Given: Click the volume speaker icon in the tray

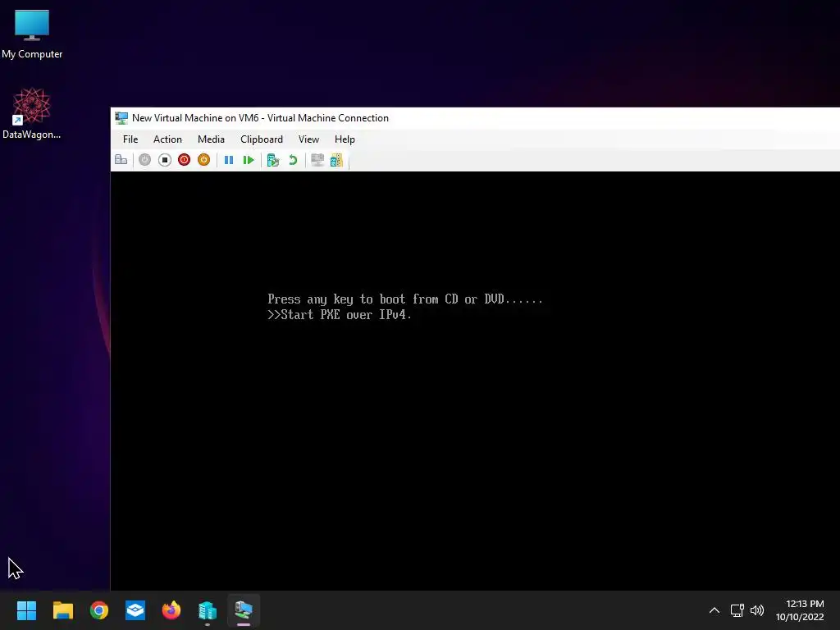Looking at the screenshot, I should [x=757, y=610].
